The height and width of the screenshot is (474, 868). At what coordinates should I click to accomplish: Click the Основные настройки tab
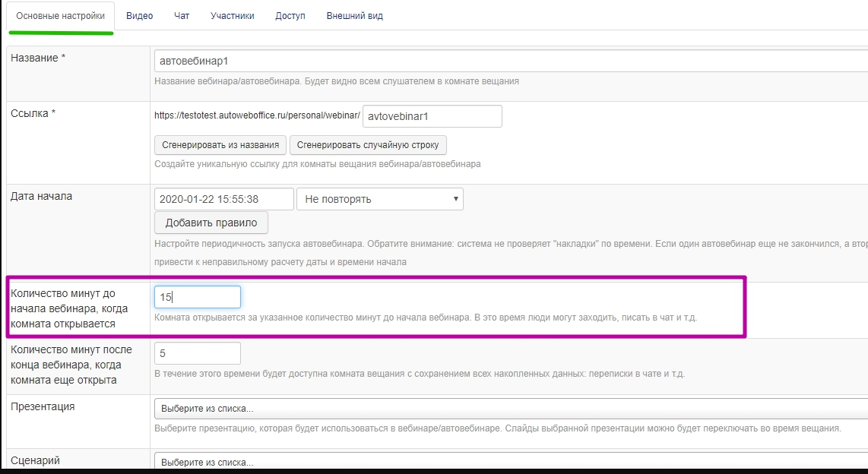tap(61, 16)
